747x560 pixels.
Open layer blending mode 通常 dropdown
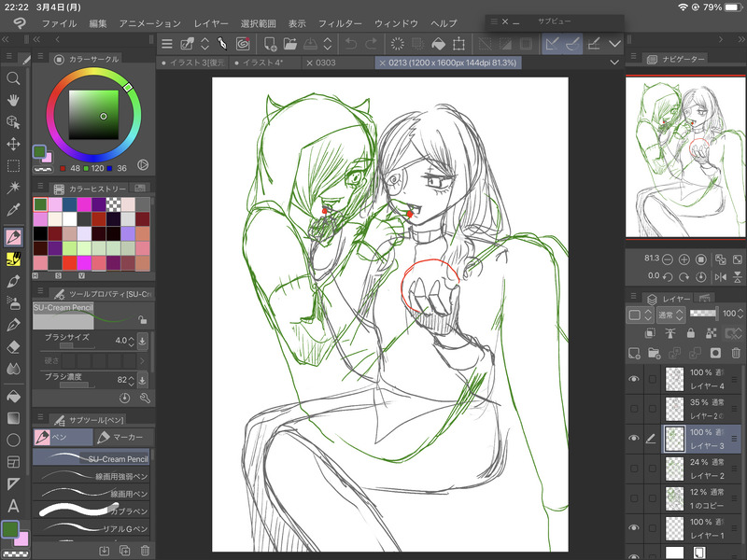pos(671,315)
